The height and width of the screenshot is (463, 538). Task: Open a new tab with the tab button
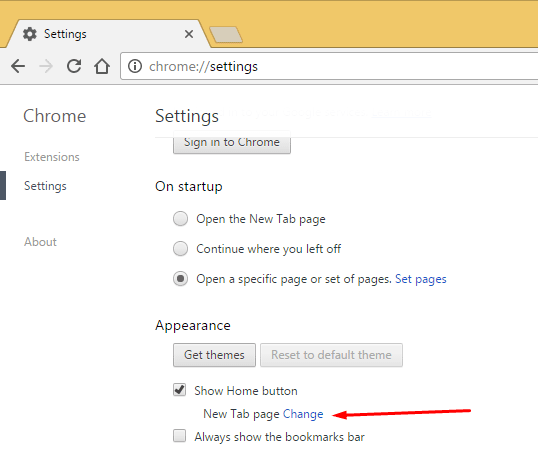[x=226, y=35]
